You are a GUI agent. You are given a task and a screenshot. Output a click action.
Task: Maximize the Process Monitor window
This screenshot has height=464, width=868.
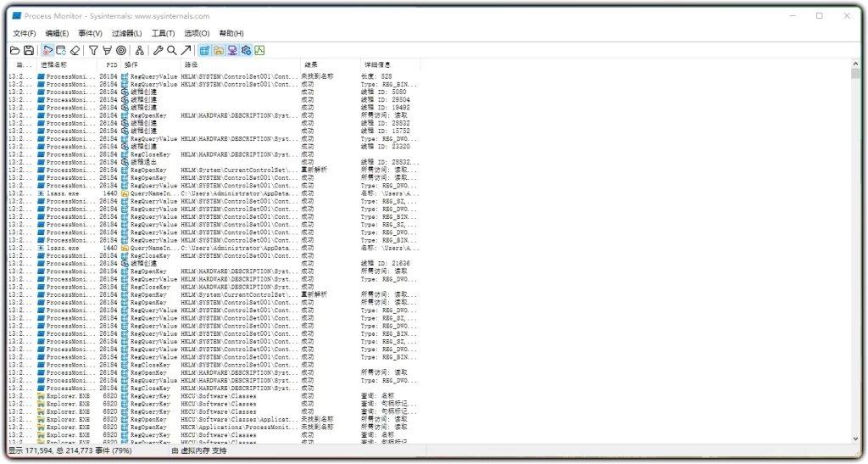tap(820, 16)
